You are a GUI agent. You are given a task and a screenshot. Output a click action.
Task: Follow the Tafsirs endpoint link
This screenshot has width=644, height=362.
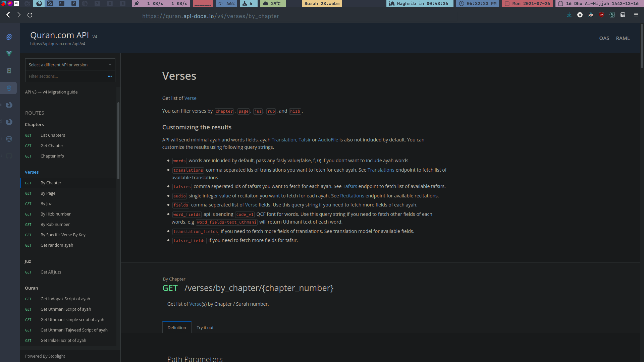350,186
